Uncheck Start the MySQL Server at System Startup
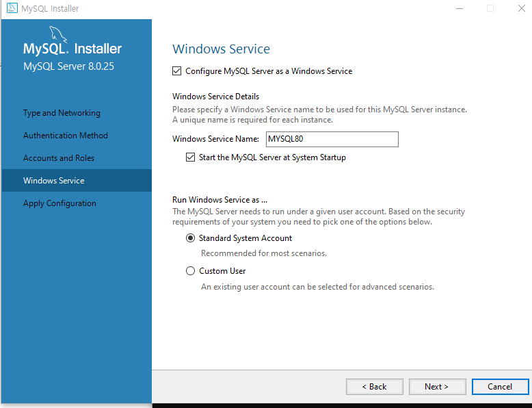This screenshot has height=408, width=532. (x=190, y=157)
